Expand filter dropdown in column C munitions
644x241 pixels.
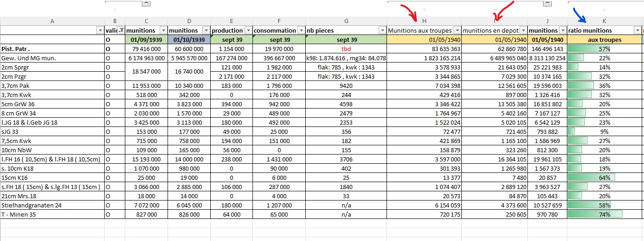163,30
